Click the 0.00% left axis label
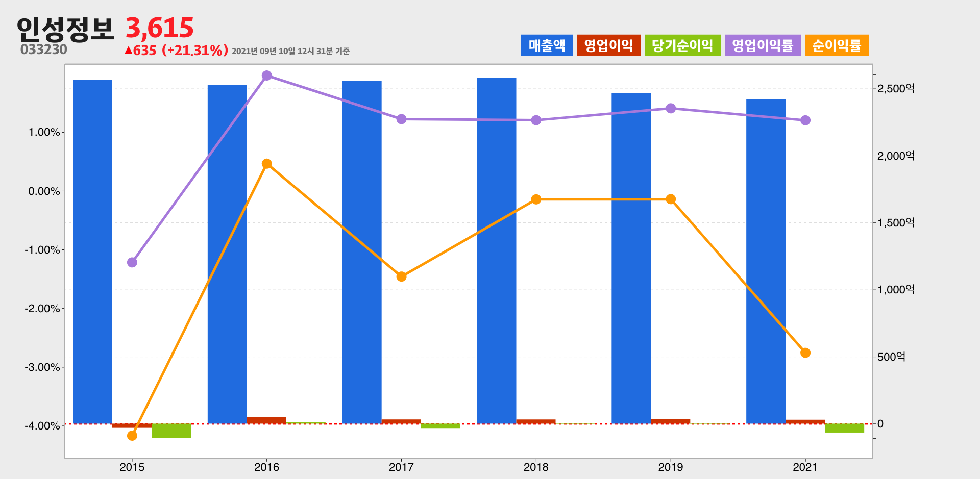This screenshot has width=980, height=479. tap(44, 191)
